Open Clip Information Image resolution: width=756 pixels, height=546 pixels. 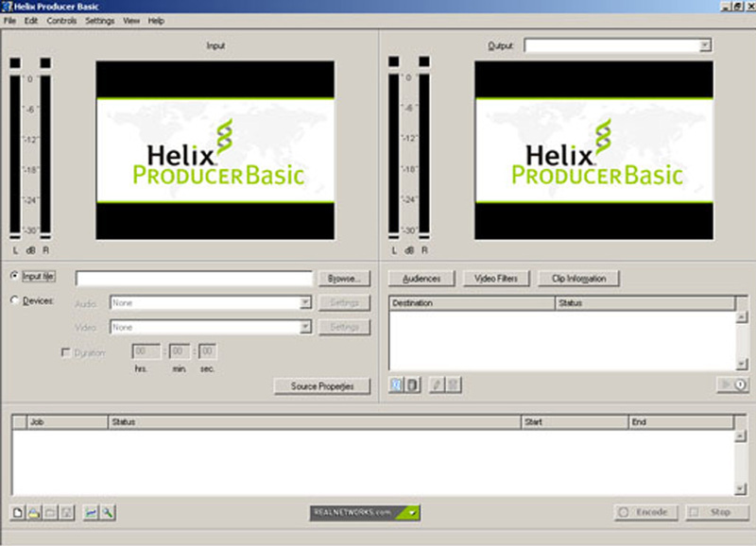(578, 278)
